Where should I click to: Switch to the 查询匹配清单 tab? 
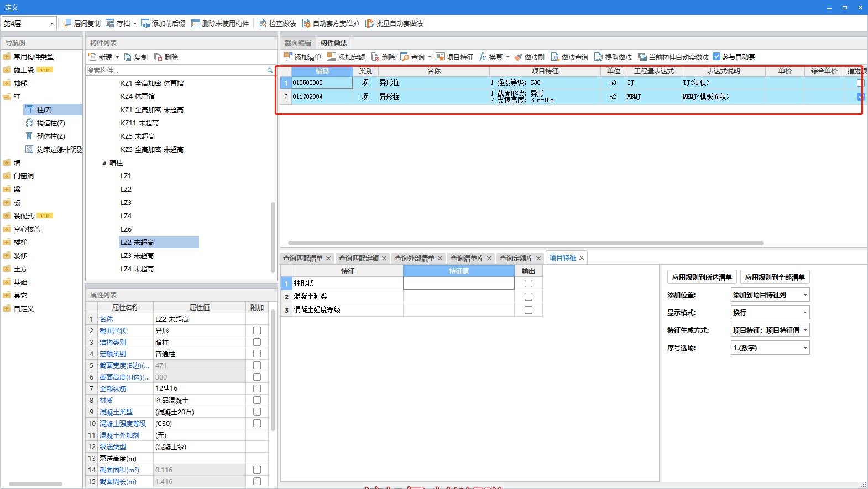point(303,259)
